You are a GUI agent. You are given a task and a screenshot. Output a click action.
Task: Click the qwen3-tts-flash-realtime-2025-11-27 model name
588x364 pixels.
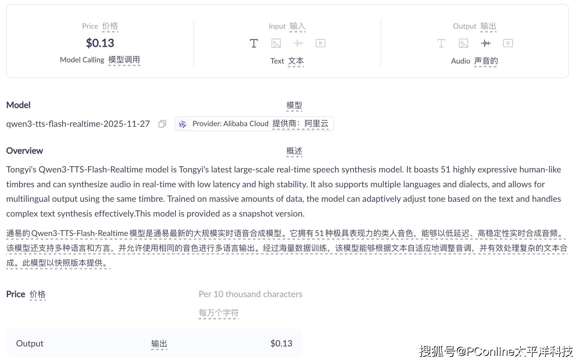point(78,124)
